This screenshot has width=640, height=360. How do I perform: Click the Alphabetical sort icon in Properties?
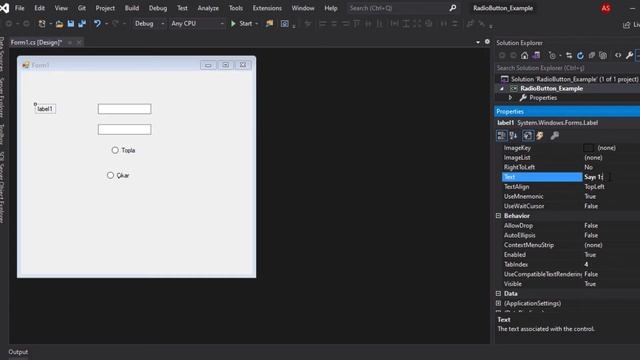[x=513, y=136]
